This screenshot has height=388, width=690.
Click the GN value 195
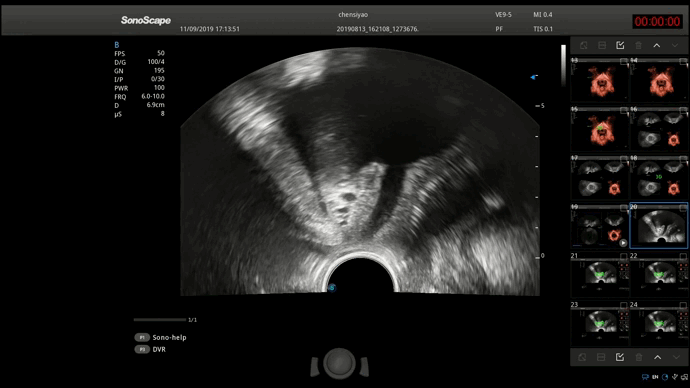(x=159, y=70)
